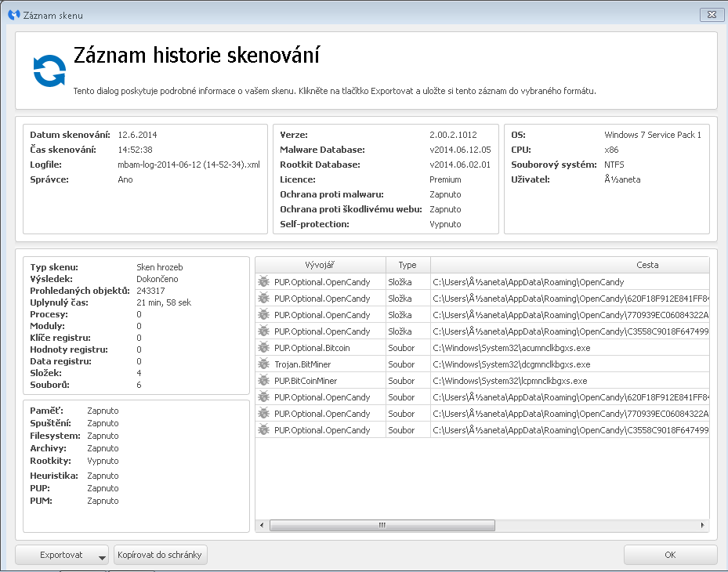Viewport: 728px width, 572px height.
Task: Click Kopírovat do schránky button
Action: coord(160,555)
